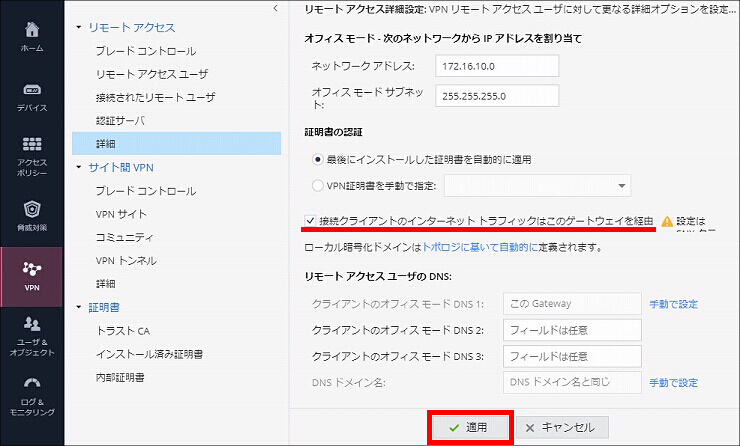740x446 pixels.
Task: Open the VPN証明書 dropdown list
Action: [x=537, y=185]
